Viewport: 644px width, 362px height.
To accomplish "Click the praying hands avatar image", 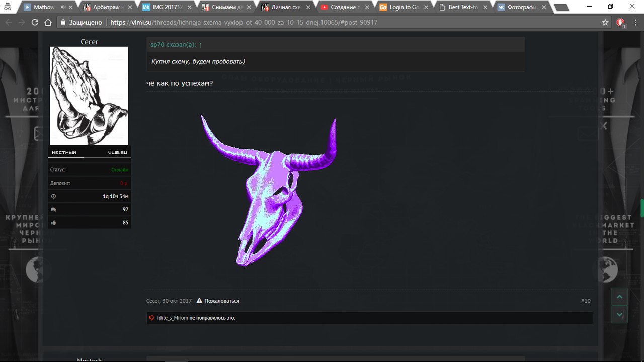I will 89,96.
